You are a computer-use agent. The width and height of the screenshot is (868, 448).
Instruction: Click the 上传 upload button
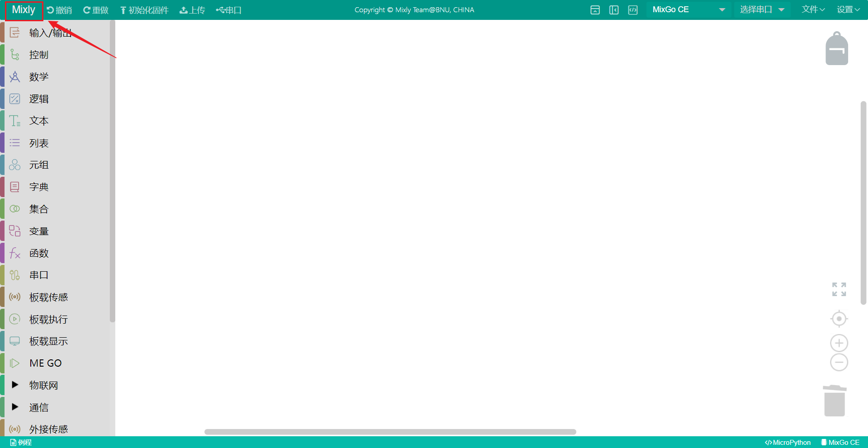click(192, 10)
